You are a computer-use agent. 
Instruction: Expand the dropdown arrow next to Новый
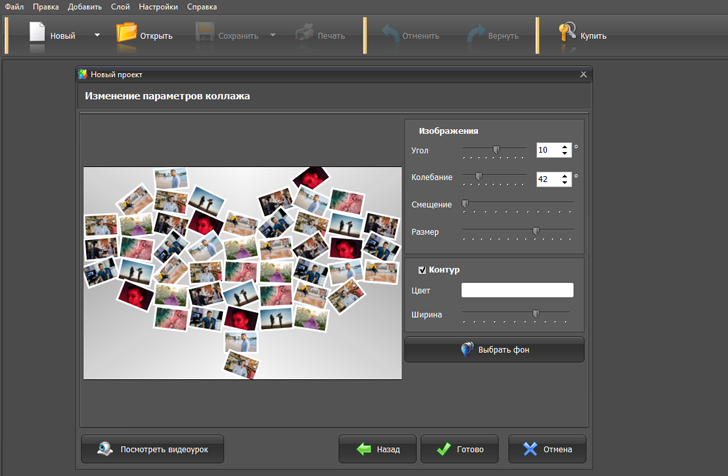(x=97, y=35)
